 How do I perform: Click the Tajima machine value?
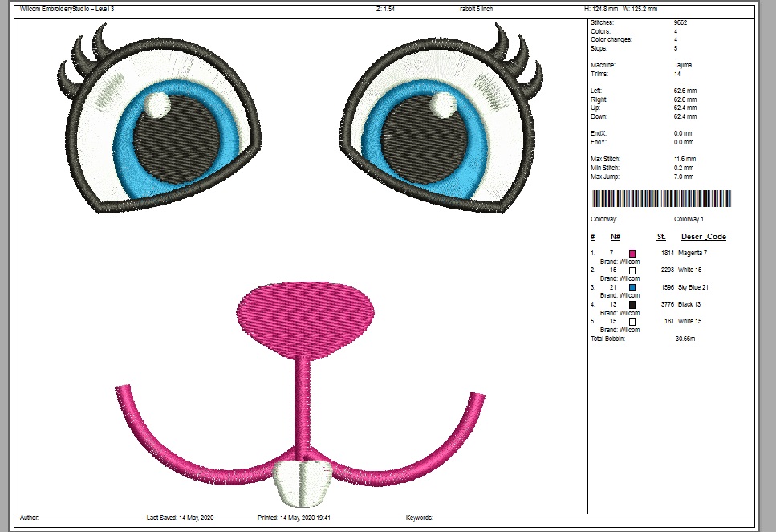pyautogui.click(x=684, y=65)
